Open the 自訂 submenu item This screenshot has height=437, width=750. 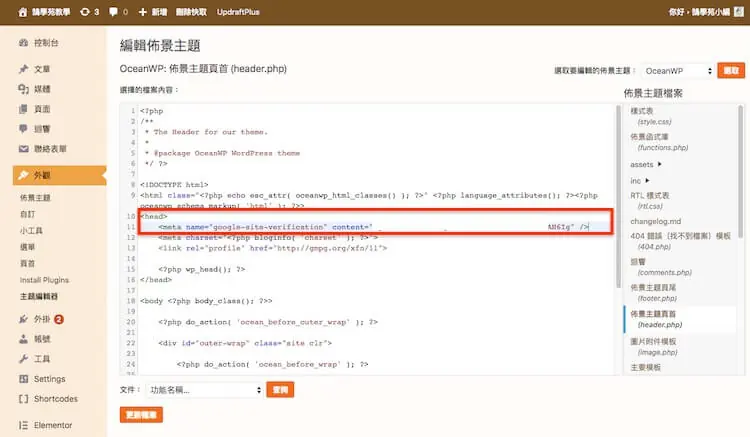(x=27, y=214)
